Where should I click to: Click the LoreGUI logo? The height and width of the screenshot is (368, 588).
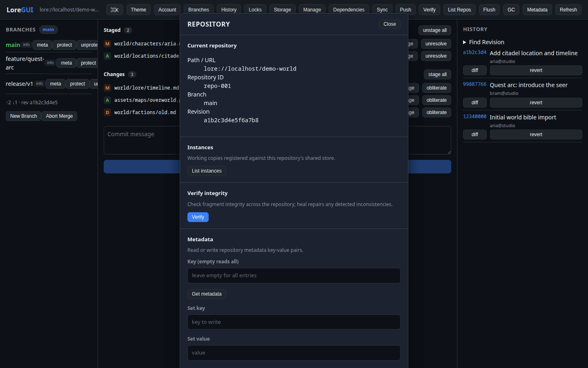click(20, 10)
